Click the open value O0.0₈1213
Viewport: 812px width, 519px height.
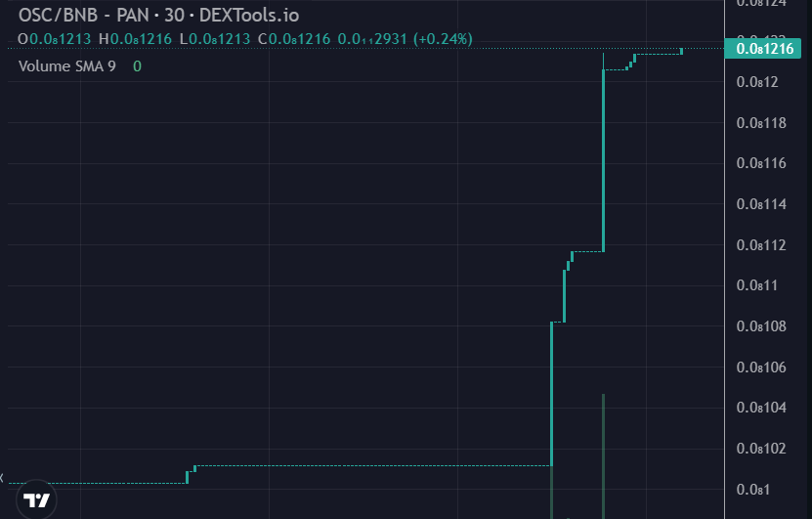[x=55, y=39]
